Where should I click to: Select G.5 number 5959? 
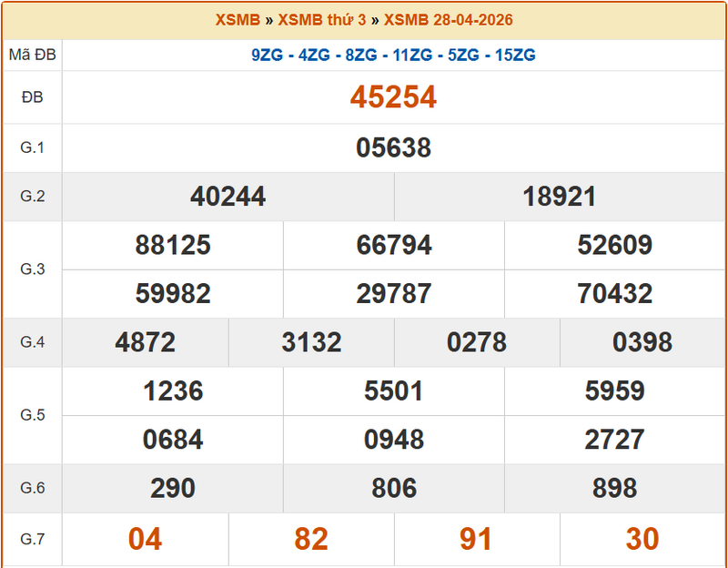[615, 391]
